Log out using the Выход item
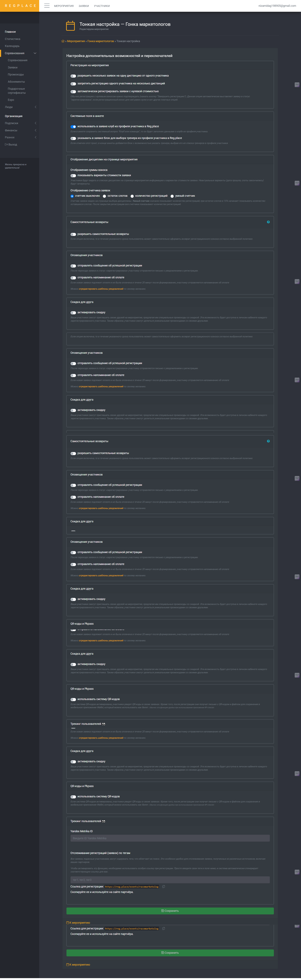This screenshot has width=301, height=980. click(x=11, y=145)
